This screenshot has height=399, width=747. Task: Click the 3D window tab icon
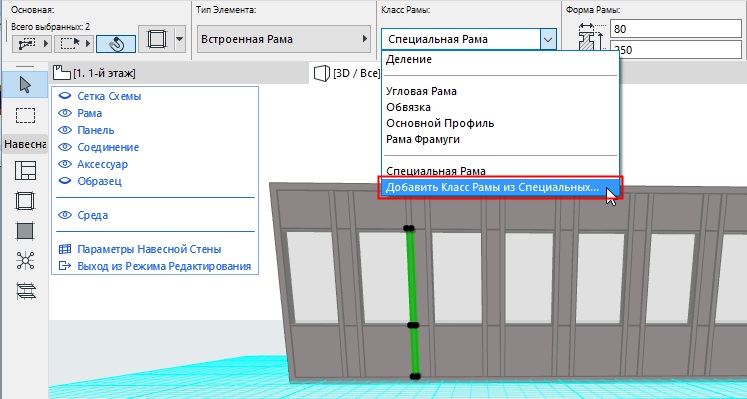click(x=322, y=73)
